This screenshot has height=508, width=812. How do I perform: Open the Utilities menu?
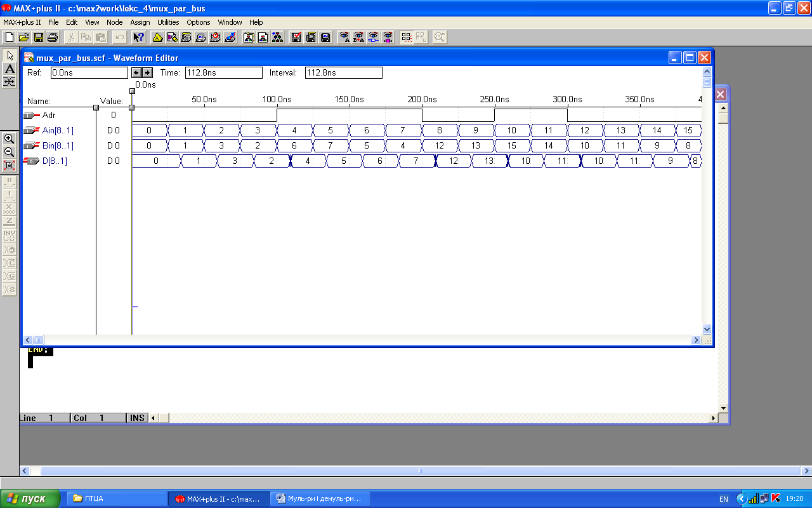click(169, 22)
